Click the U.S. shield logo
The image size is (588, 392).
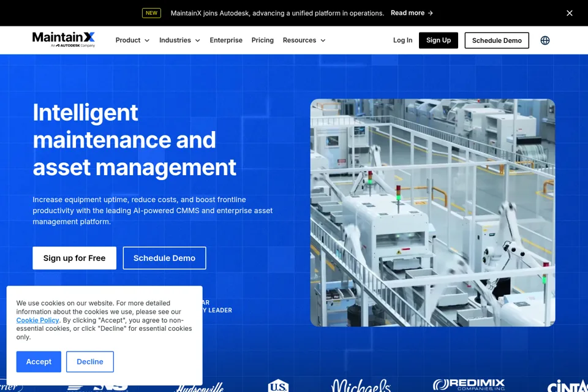278,386
